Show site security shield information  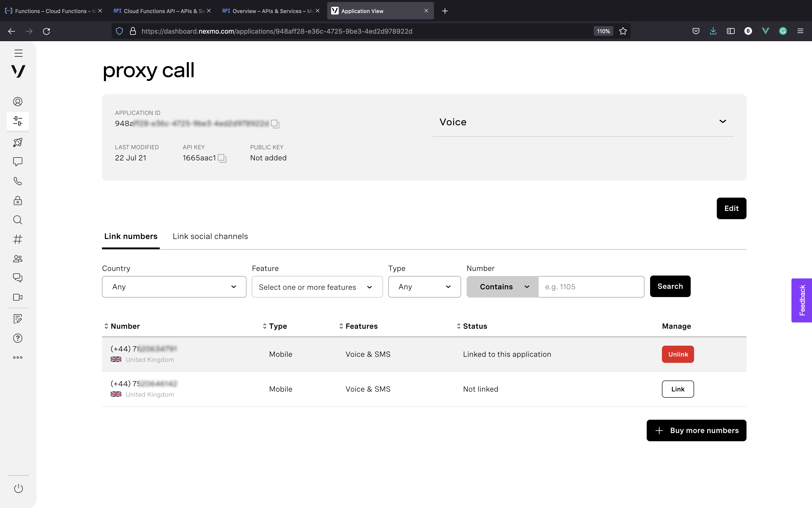(119, 31)
